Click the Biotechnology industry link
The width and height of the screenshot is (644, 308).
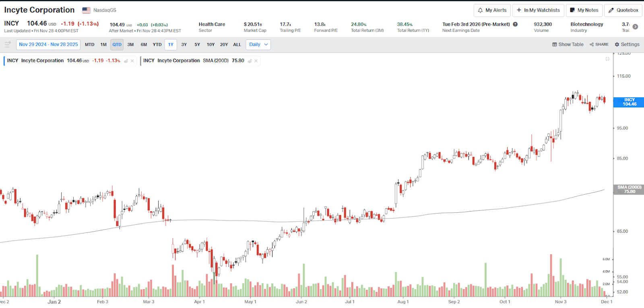587,25
